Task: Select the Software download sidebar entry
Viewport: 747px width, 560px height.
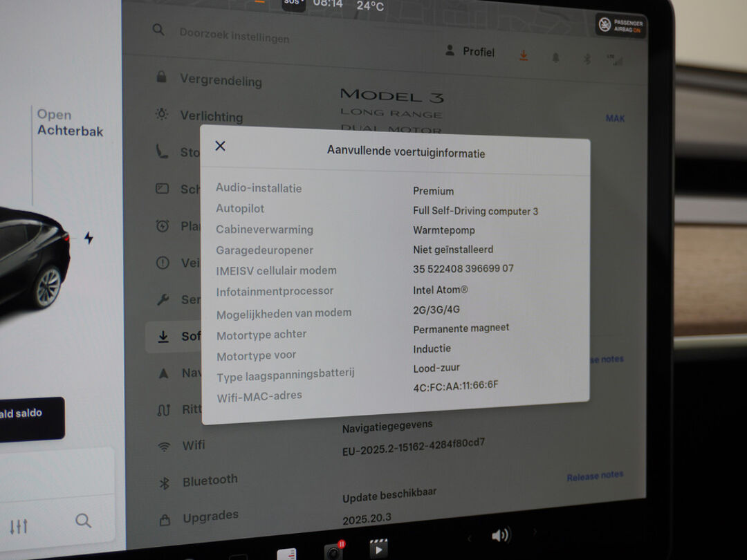Action: click(x=174, y=337)
